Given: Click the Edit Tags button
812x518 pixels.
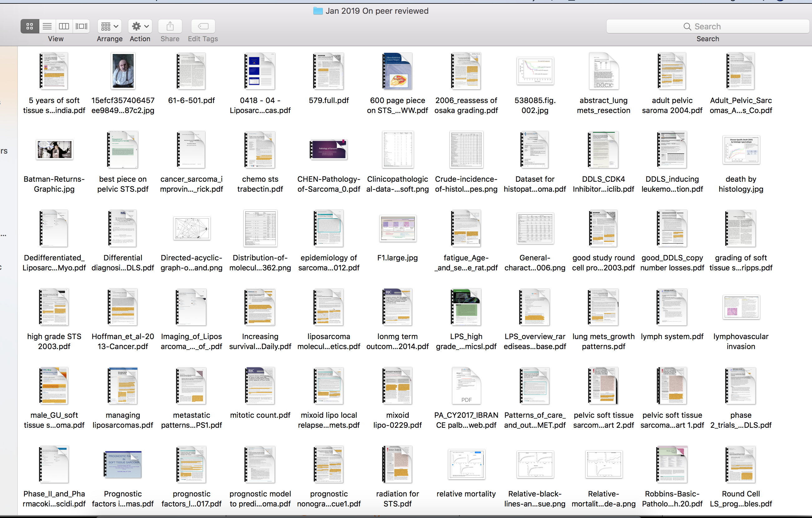Looking at the screenshot, I should tap(203, 26).
